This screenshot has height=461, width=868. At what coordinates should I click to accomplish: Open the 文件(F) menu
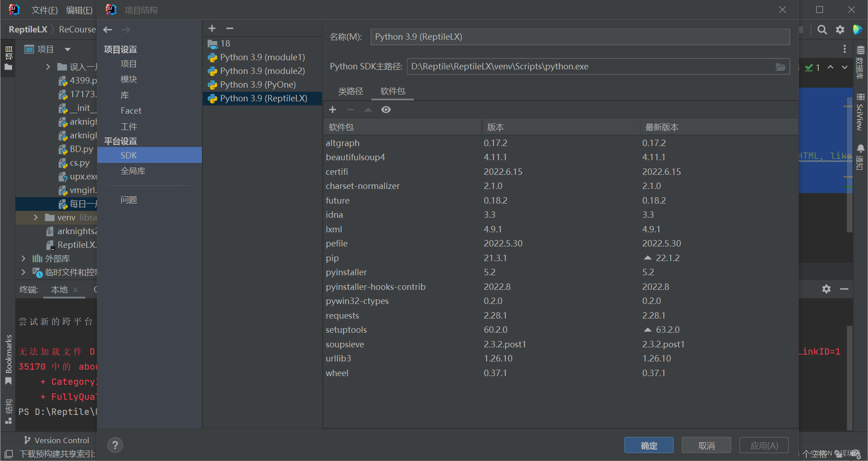point(44,10)
